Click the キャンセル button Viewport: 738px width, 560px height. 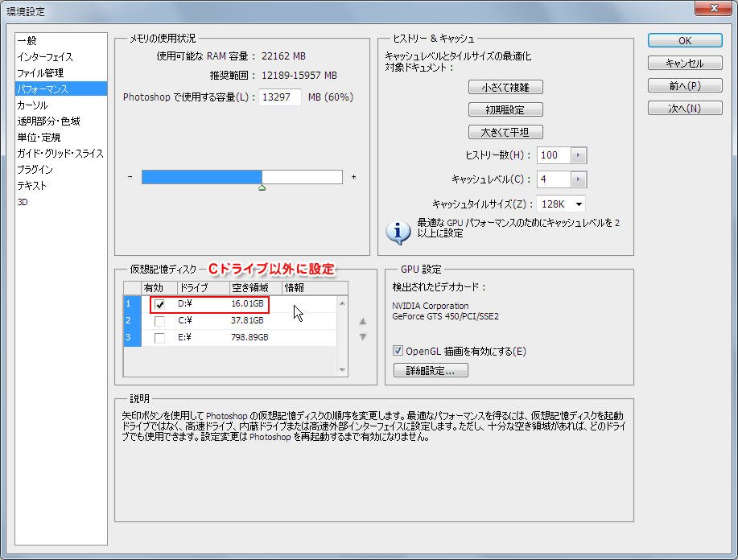click(x=685, y=63)
